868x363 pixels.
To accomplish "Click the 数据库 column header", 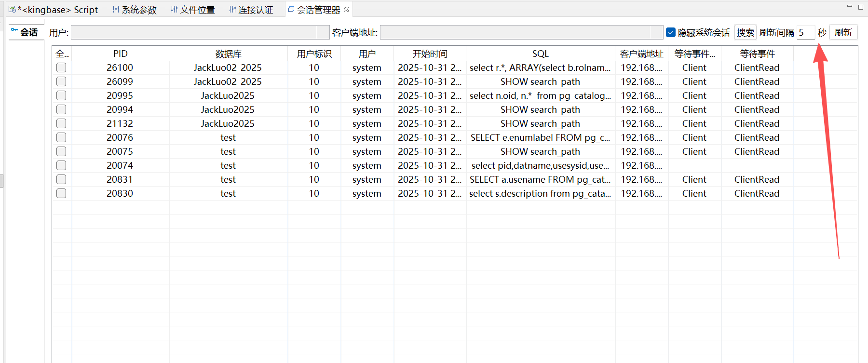I will pyautogui.click(x=228, y=54).
